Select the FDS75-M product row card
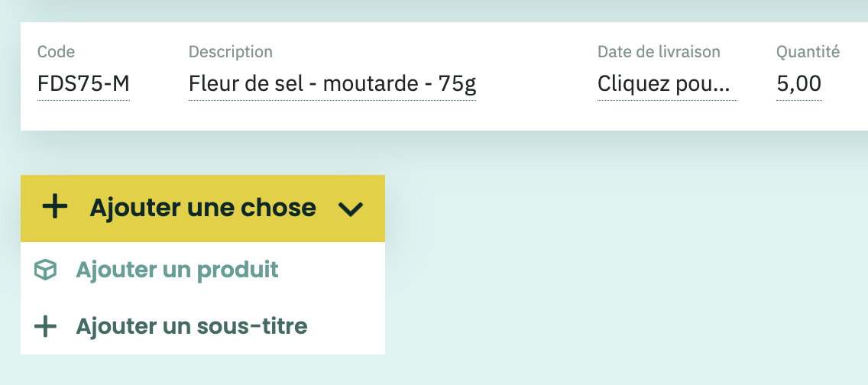The height and width of the screenshot is (385, 868). tap(444, 76)
